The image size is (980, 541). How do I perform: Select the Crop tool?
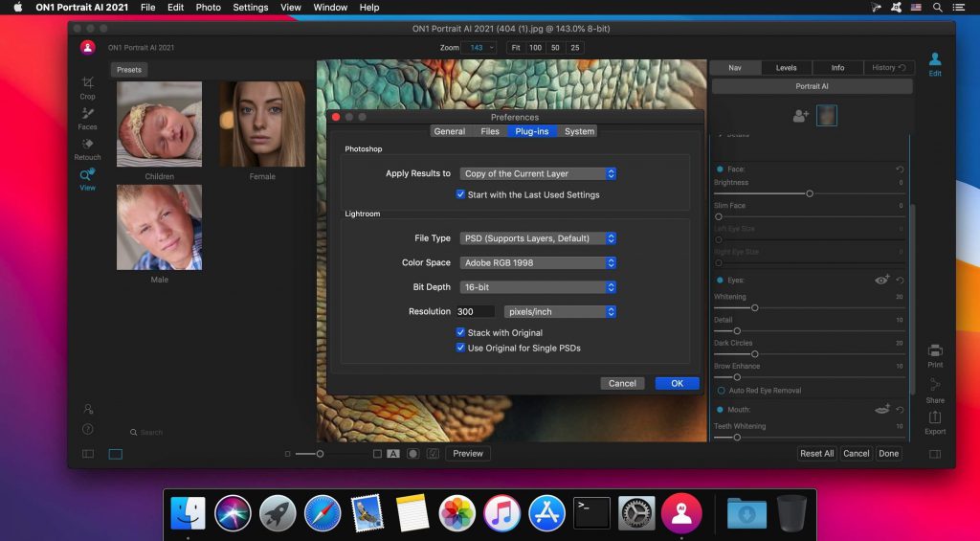[x=87, y=87]
